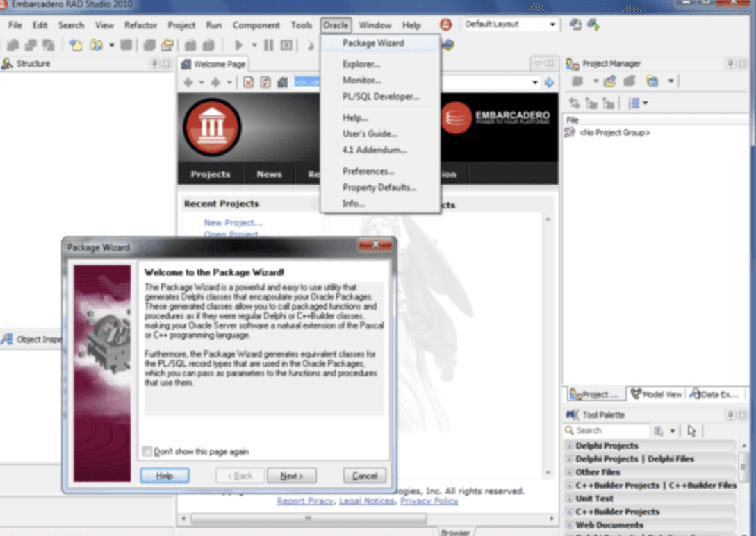Click the blue book icon right of Oracle menu
The width and height of the screenshot is (756, 536).
448,45
